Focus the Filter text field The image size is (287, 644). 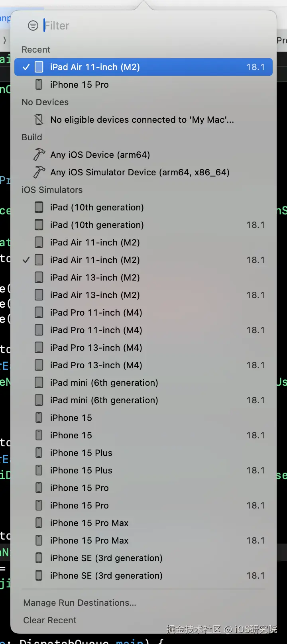pyautogui.click(x=155, y=26)
